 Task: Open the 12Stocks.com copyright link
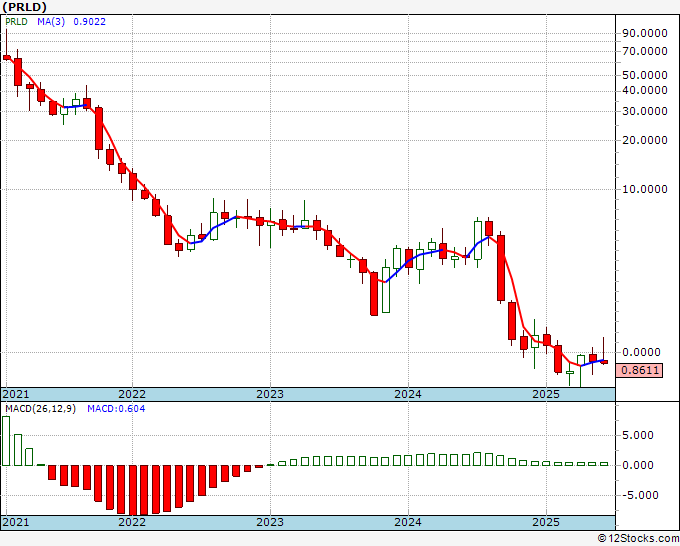(638, 538)
